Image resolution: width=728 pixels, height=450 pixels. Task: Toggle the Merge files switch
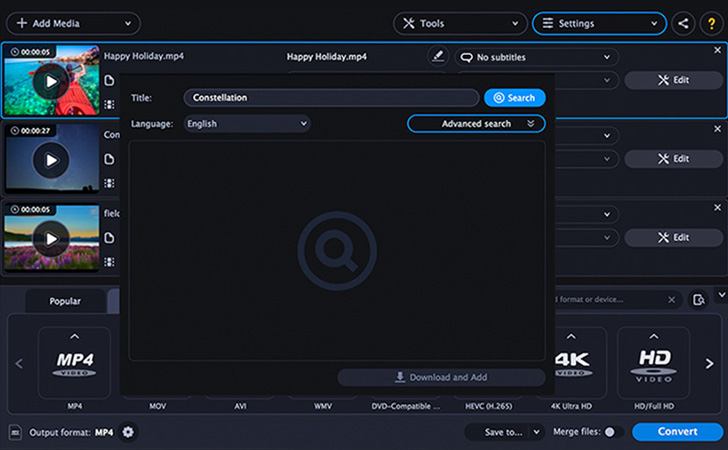tap(613, 432)
